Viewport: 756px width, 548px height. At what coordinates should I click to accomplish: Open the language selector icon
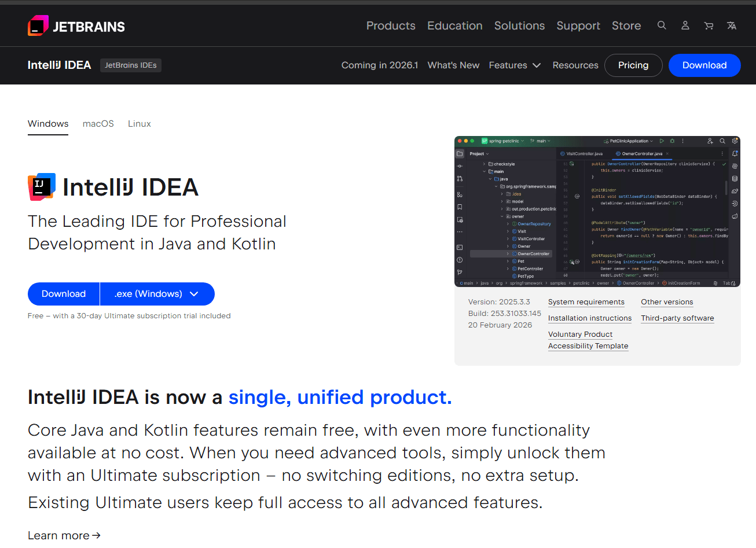click(x=732, y=25)
